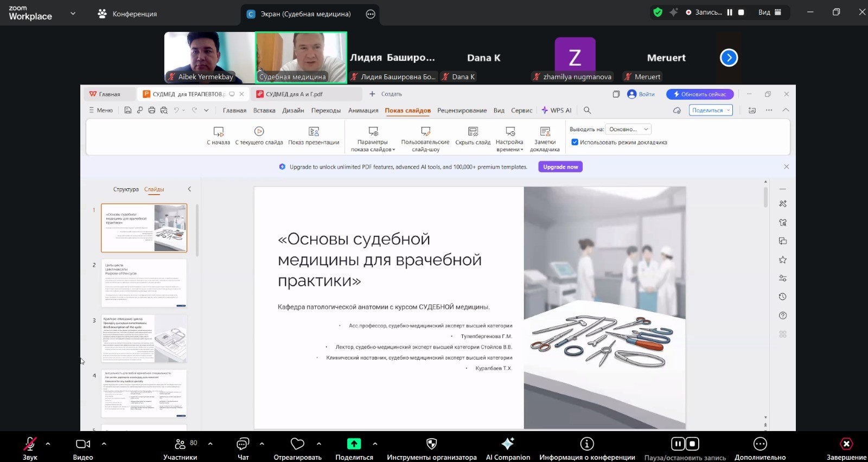
Task: Unmute microphone with the Звук button
Action: [x=30, y=445]
